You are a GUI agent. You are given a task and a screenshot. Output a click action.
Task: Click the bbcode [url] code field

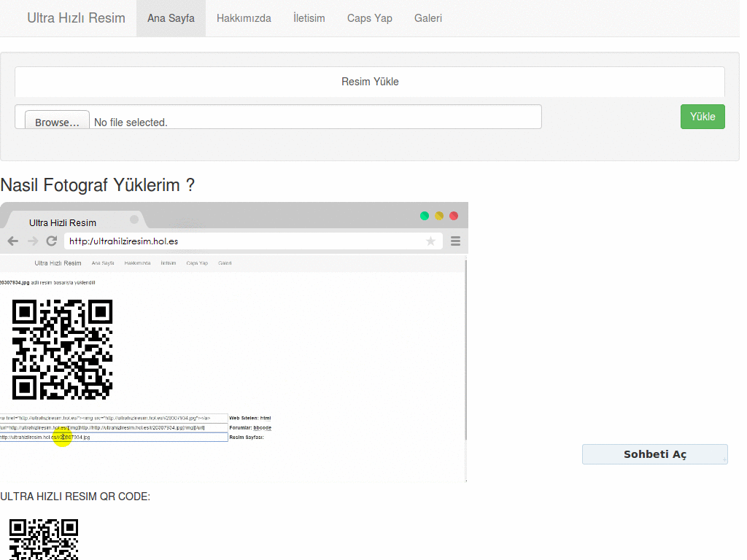tap(114, 427)
